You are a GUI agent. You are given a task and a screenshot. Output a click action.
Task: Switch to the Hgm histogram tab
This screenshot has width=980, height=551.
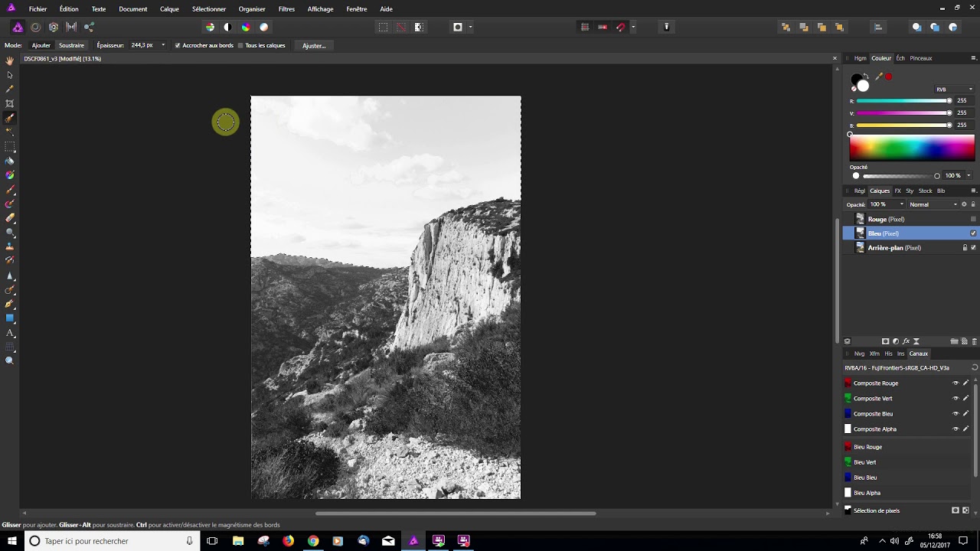861,58
